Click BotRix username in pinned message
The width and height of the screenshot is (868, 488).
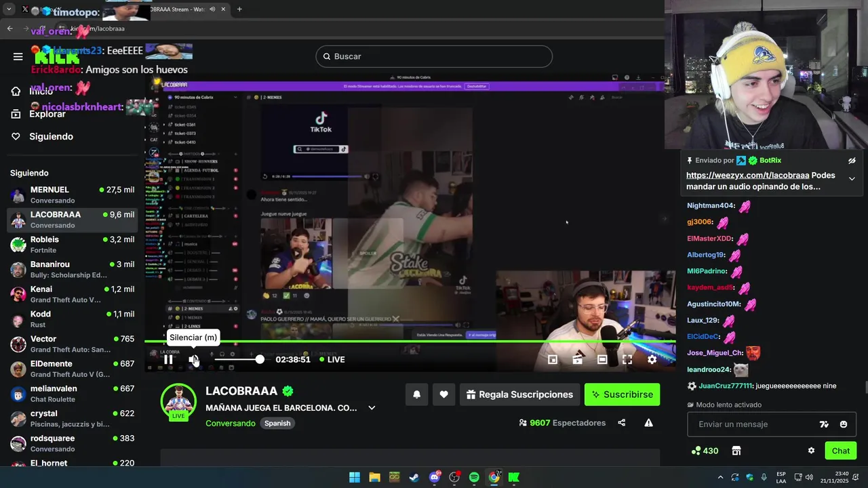pyautogui.click(x=770, y=161)
